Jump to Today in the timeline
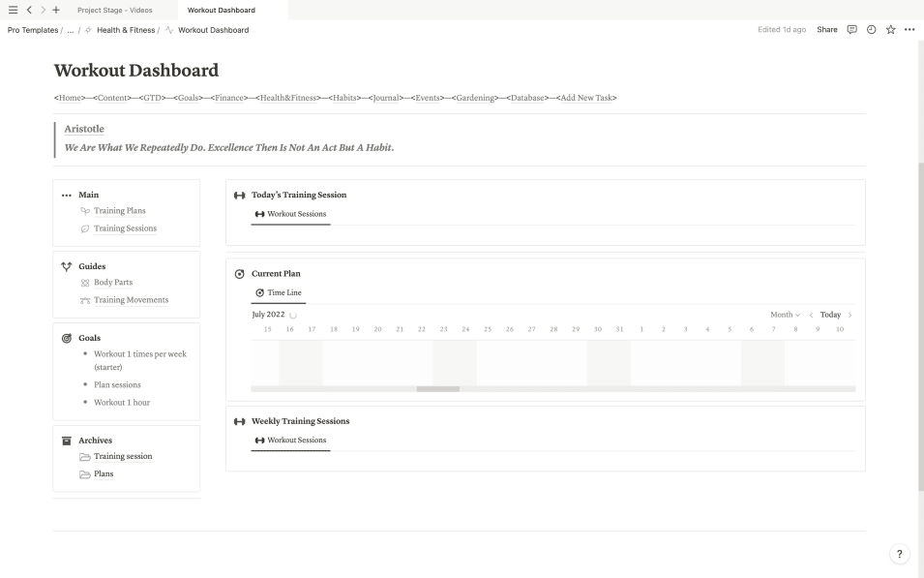 (830, 315)
